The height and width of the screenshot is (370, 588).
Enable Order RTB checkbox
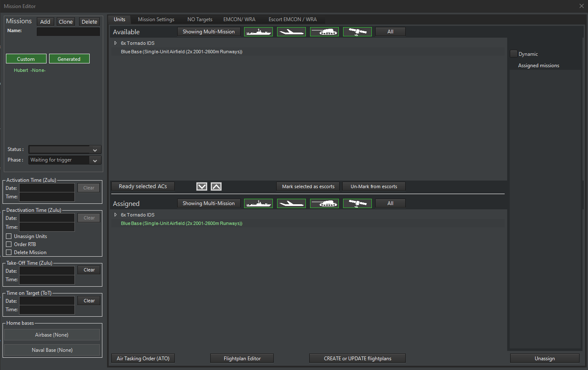pyautogui.click(x=8, y=244)
